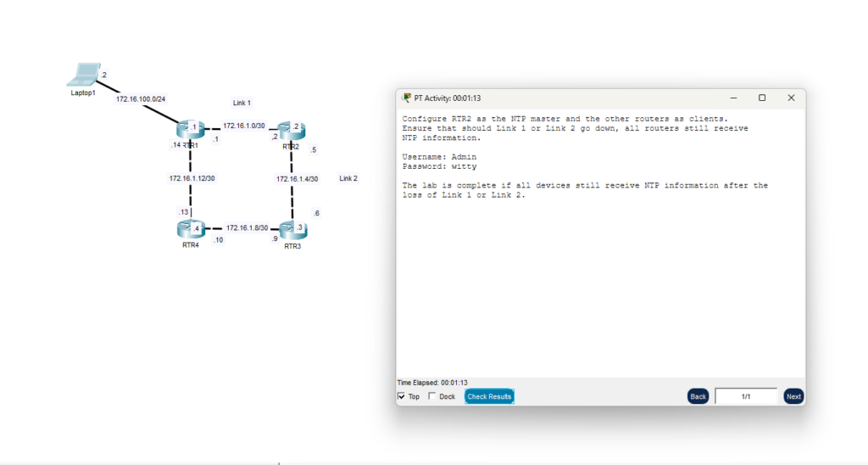Image resolution: width=868 pixels, height=465 pixels.
Task: Enable the Dock checkbox
Action: 432,396
